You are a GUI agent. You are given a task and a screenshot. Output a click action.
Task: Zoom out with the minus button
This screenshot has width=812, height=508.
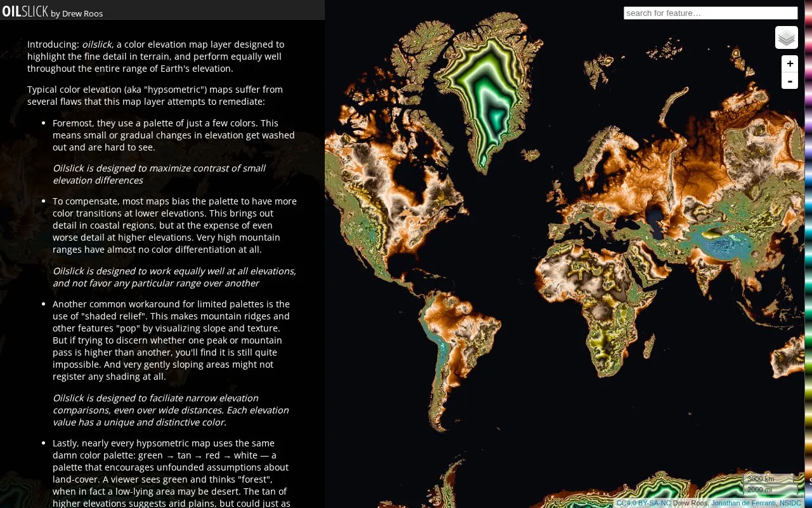pos(790,81)
